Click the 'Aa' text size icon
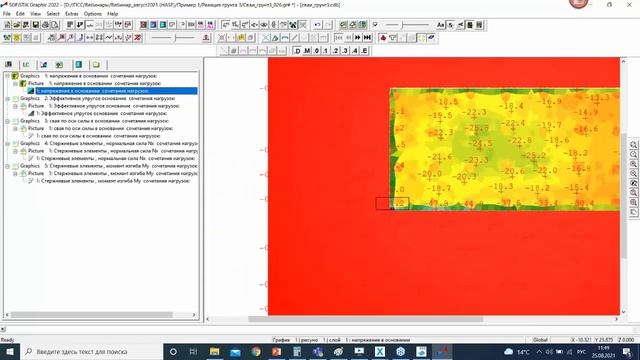Viewport: 640px width, 360px height. [x=440, y=25]
